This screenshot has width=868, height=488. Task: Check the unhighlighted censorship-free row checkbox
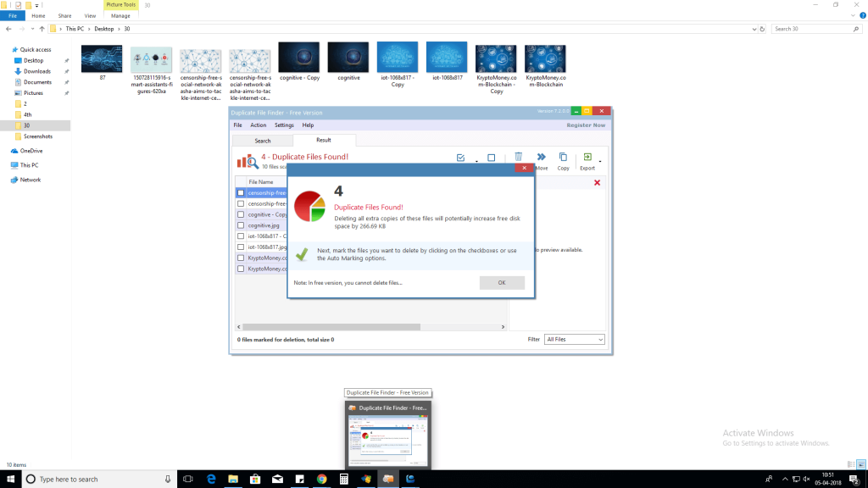point(241,203)
